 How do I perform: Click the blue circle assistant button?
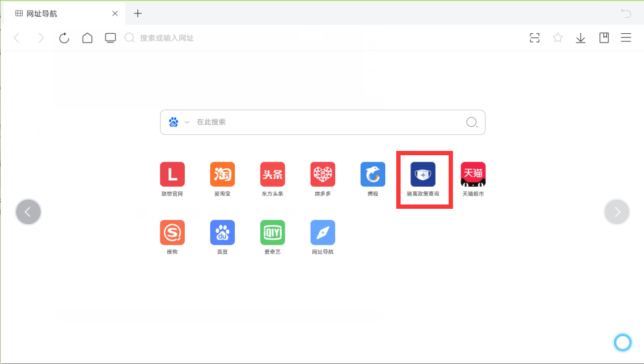622,342
